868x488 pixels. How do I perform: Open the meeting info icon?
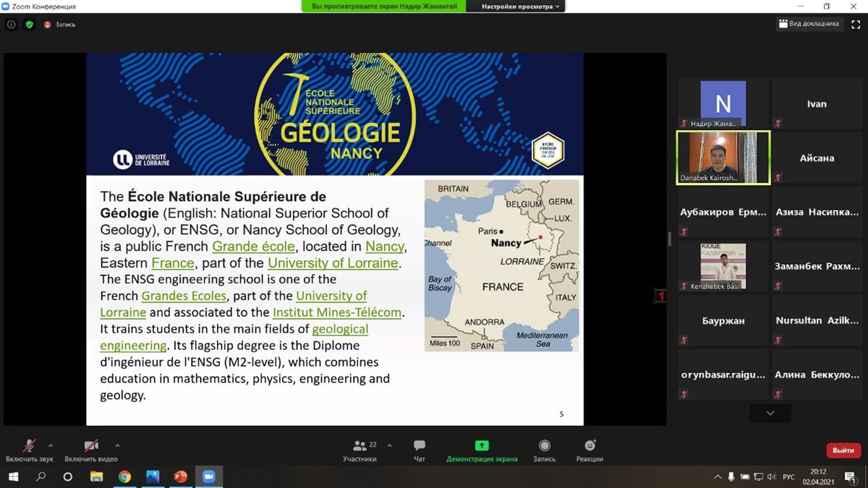11,24
